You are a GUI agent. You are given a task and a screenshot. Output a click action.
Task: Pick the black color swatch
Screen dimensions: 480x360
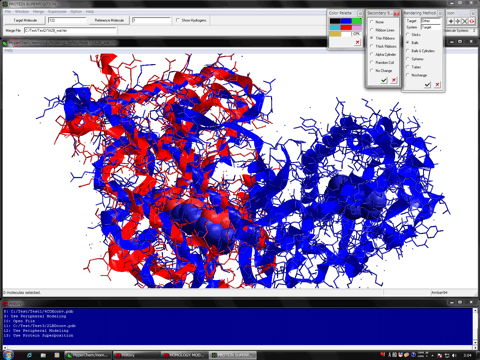[335, 21]
